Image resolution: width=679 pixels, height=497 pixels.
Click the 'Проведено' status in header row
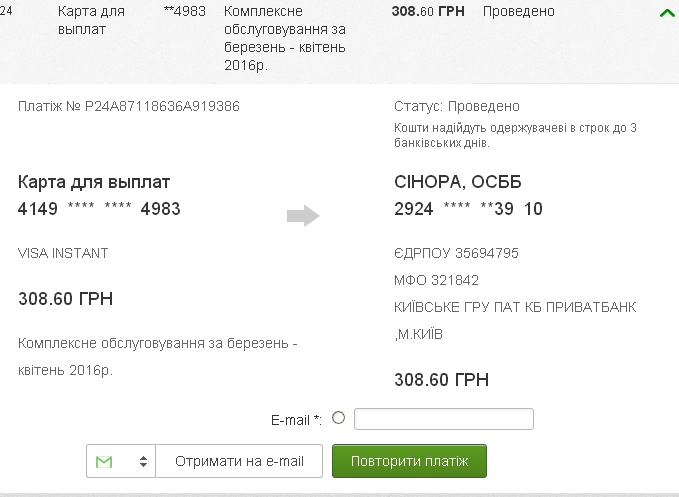point(519,11)
